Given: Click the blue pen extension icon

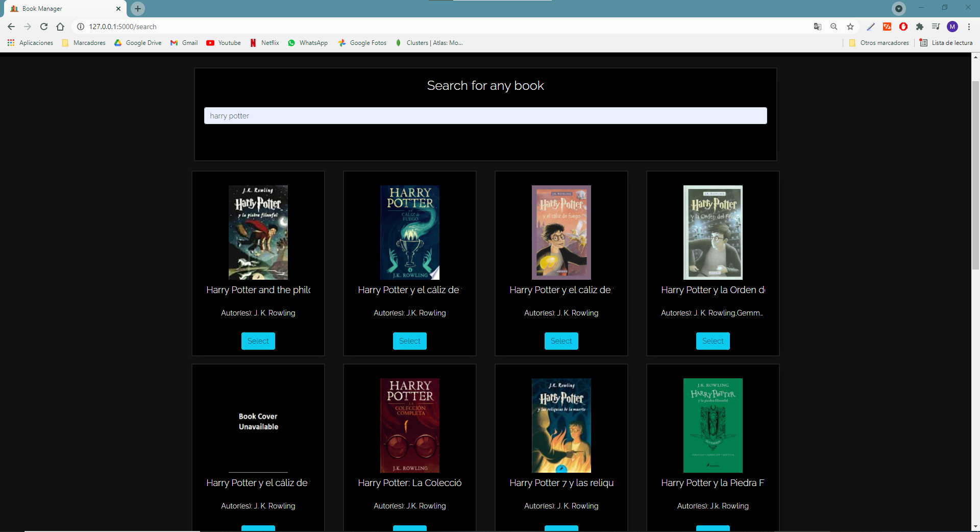Looking at the screenshot, I should click(871, 27).
